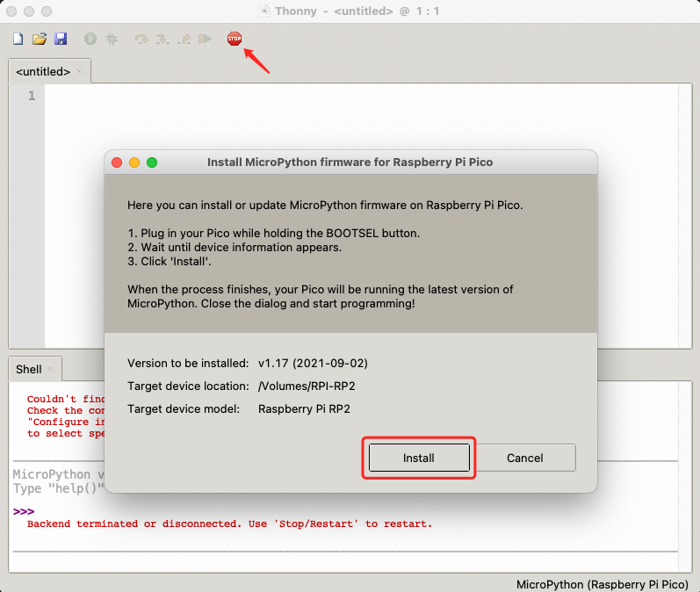Image resolution: width=700 pixels, height=592 pixels.
Task: Open the MicroPython (Raspberry Pi Pico) interpreter selector
Action: point(603,584)
